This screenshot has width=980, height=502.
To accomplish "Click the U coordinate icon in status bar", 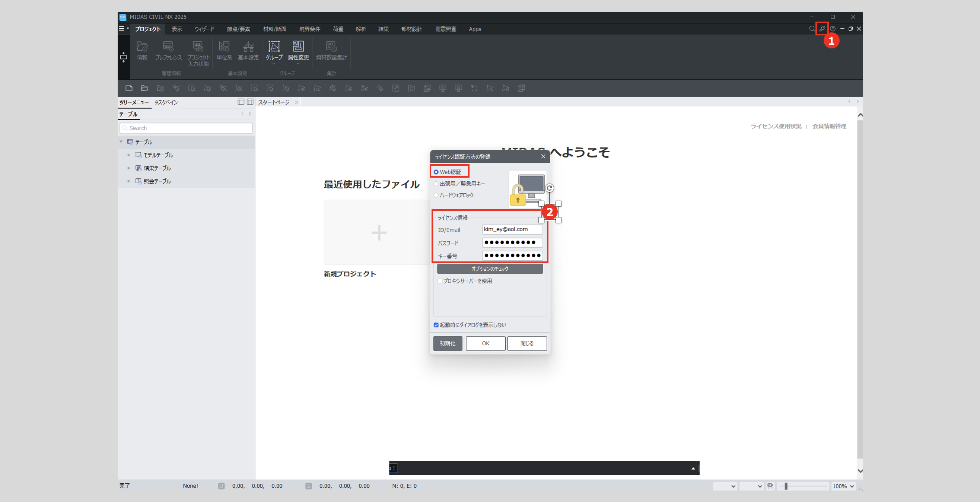I will [221, 486].
